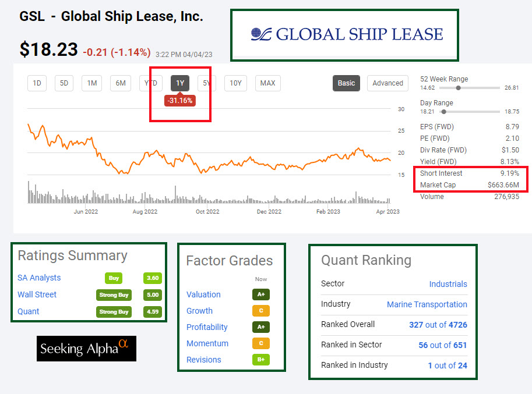Select the 5Y time range
532x394 pixels.
click(x=206, y=83)
